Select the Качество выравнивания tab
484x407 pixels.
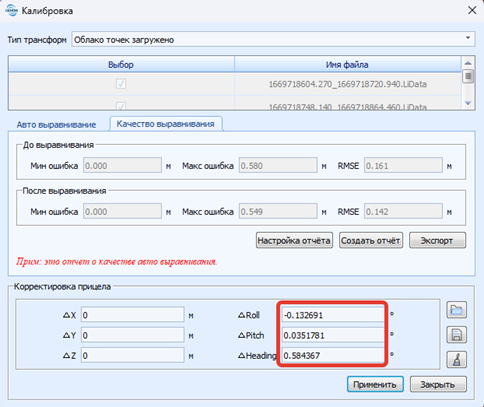(165, 124)
